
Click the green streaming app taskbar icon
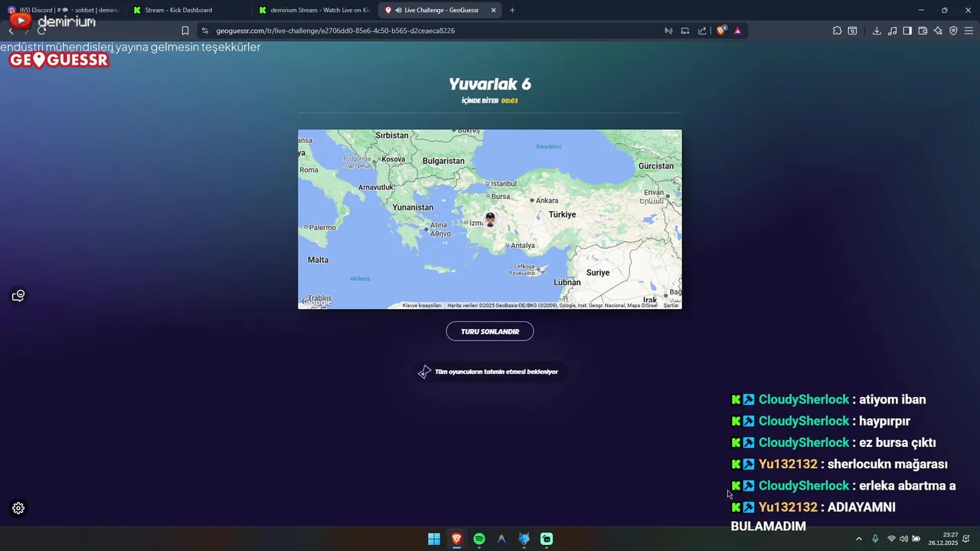(547, 539)
